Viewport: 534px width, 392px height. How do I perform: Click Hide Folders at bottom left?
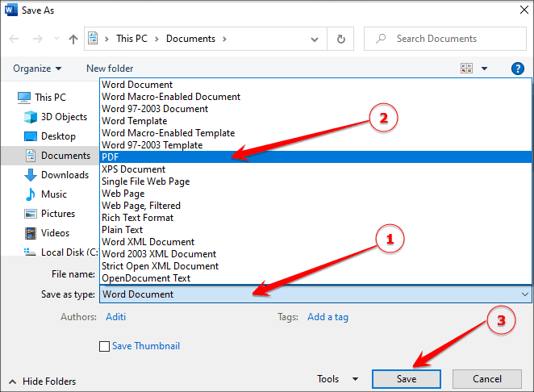(48, 382)
